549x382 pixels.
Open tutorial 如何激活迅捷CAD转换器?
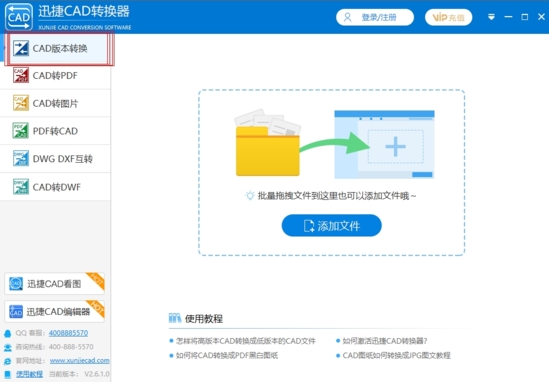click(x=385, y=341)
